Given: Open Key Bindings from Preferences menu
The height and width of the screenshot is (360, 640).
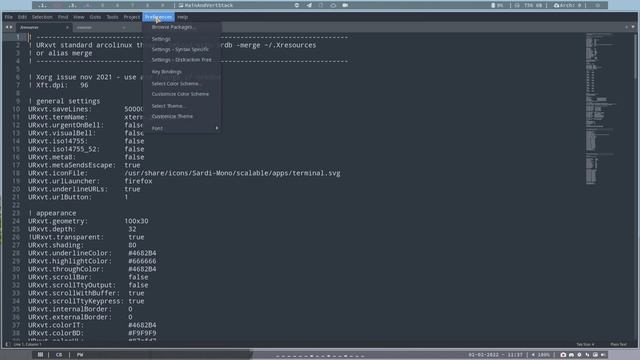Looking at the screenshot, I should click(x=167, y=72).
